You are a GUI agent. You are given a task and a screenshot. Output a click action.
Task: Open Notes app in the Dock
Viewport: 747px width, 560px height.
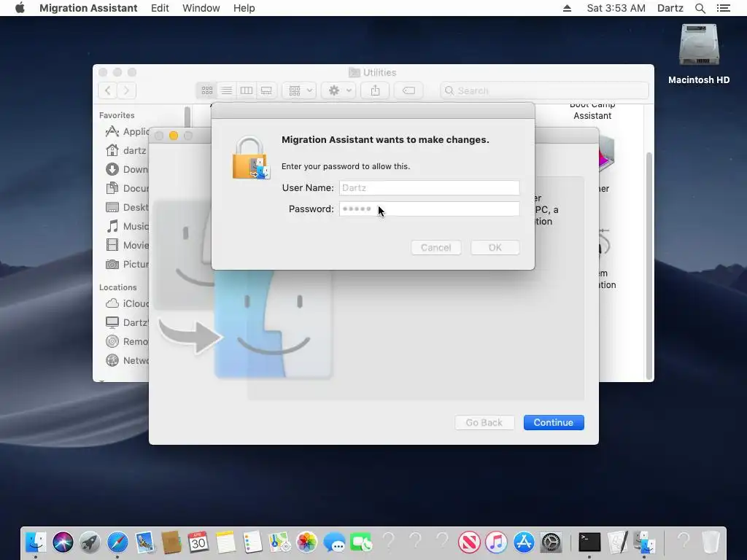[x=225, y=542]
